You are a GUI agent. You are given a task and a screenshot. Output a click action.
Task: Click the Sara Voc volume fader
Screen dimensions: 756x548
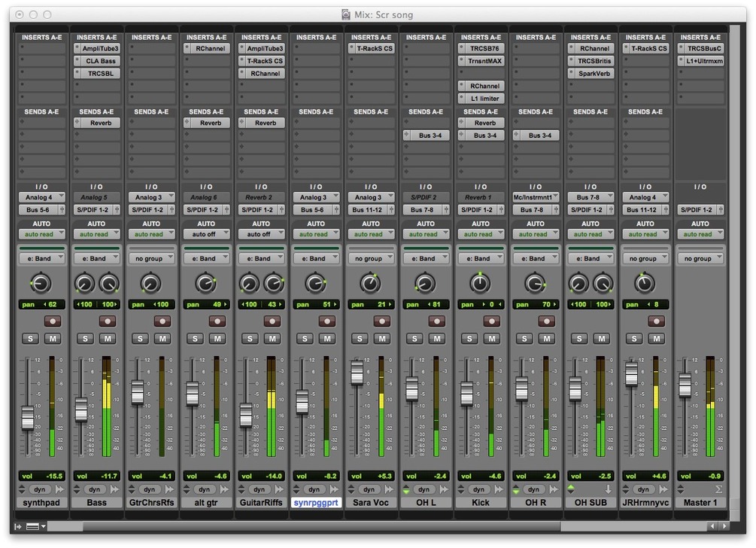pos(357,373)
